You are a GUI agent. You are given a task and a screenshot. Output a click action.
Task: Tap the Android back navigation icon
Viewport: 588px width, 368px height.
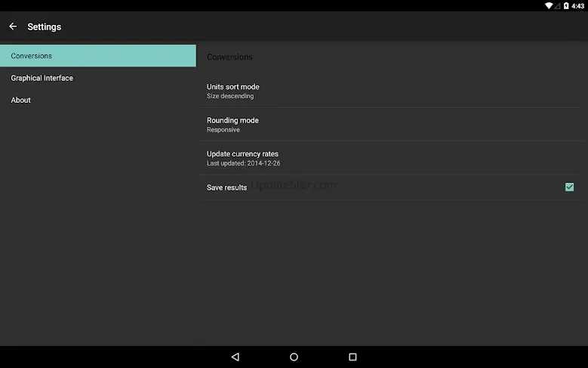(236, 357)
